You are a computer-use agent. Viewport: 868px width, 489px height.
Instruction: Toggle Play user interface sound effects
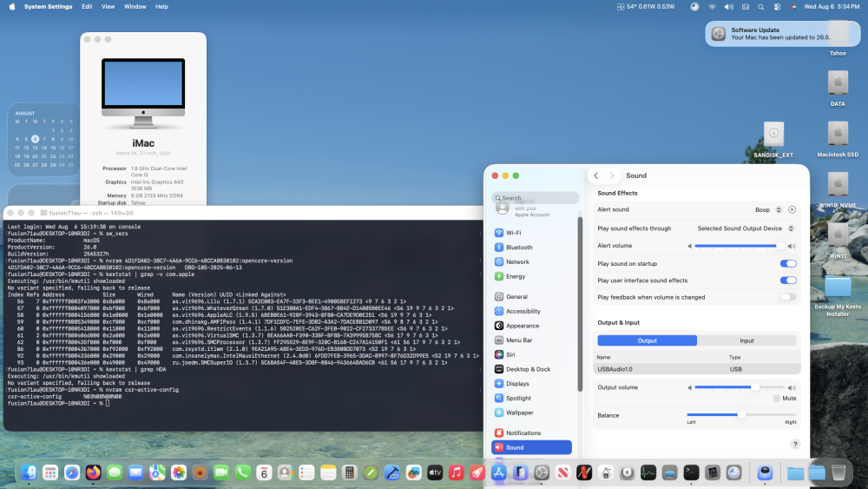point(788,281)
